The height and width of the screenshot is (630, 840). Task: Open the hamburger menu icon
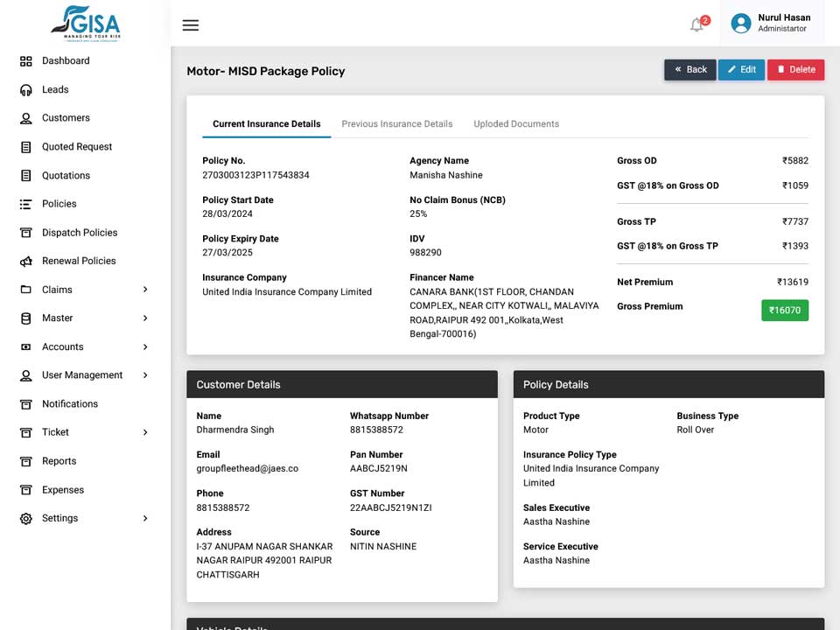[x=190, y=25]
